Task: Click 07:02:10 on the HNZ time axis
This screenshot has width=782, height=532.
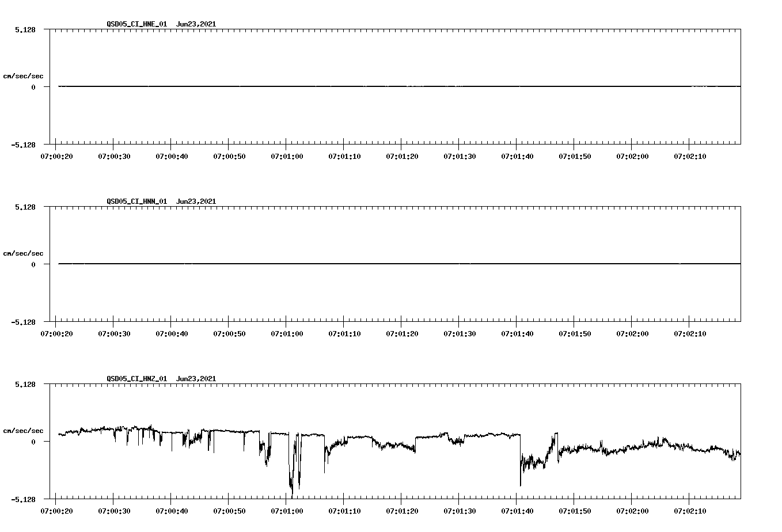Action: coord(690,511)
